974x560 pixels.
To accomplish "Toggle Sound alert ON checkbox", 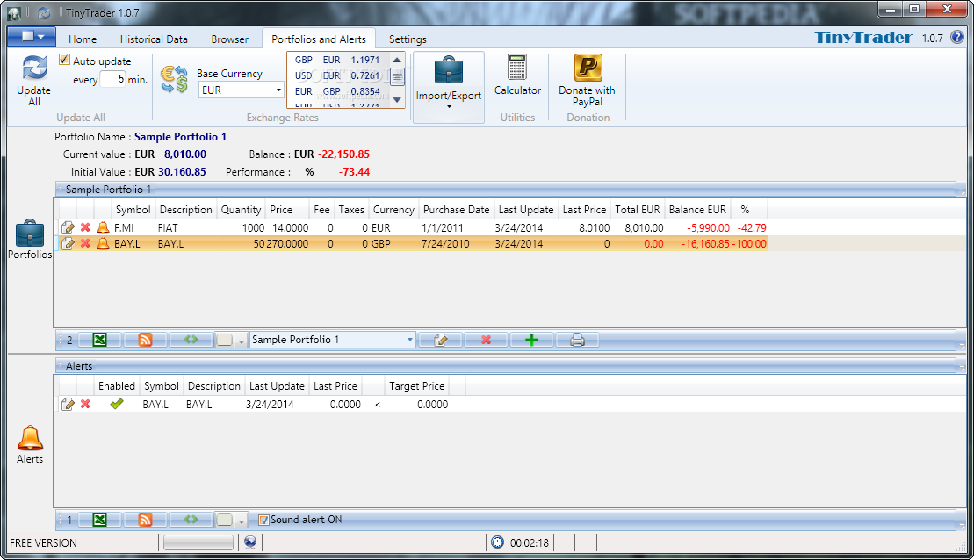I will (x=263, y=520).
